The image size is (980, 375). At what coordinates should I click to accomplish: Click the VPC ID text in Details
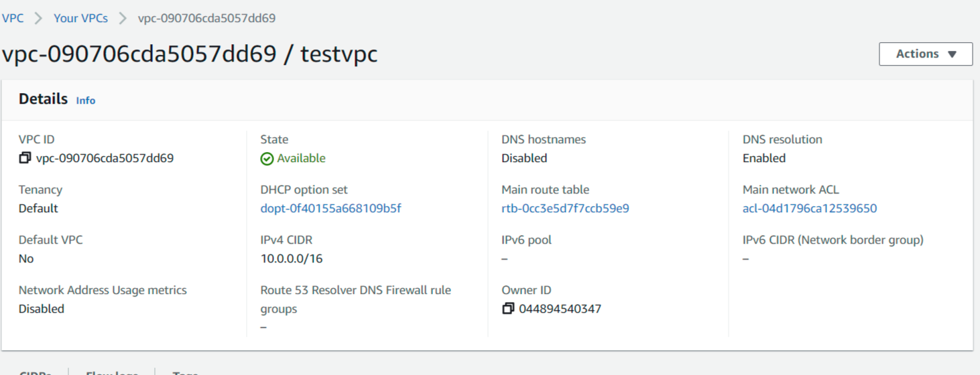point(105,159)
